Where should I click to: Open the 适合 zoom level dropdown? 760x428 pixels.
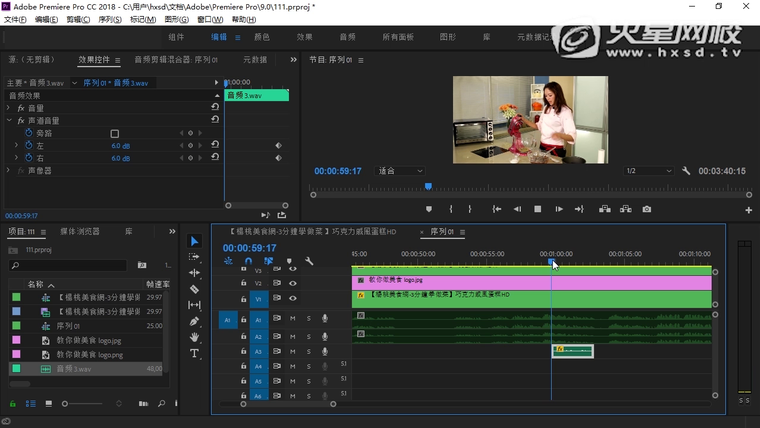click(402, 171)
